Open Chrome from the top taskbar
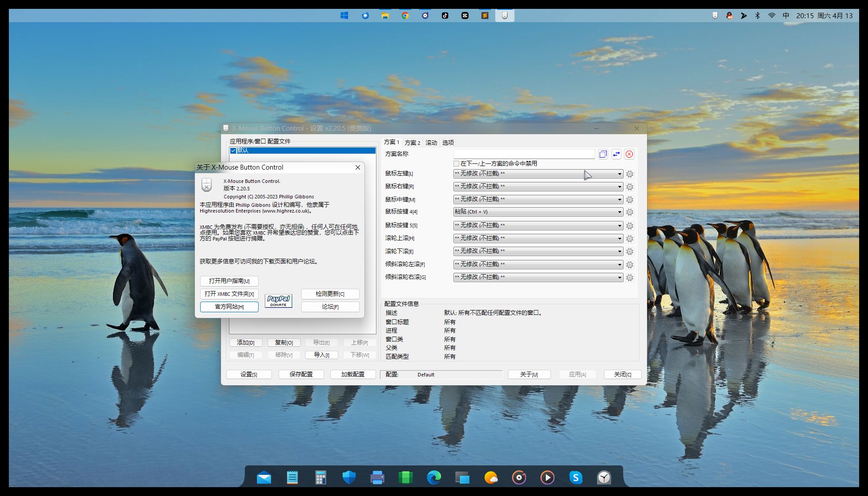Viewport: 868px width, 496px height. tap(405, 15)
